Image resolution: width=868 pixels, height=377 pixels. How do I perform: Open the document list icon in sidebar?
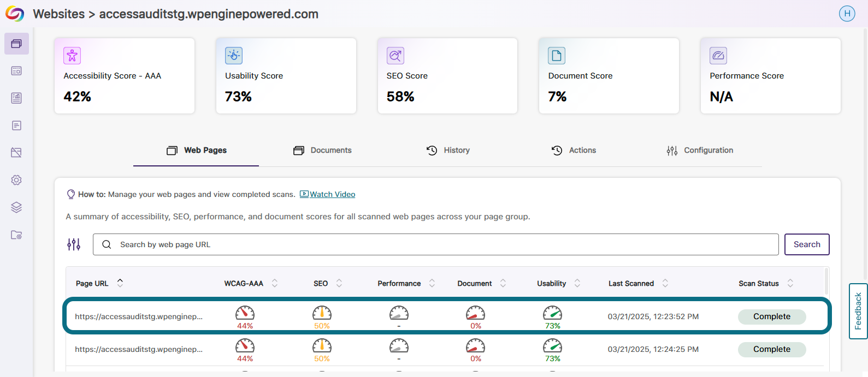point(16,125)
